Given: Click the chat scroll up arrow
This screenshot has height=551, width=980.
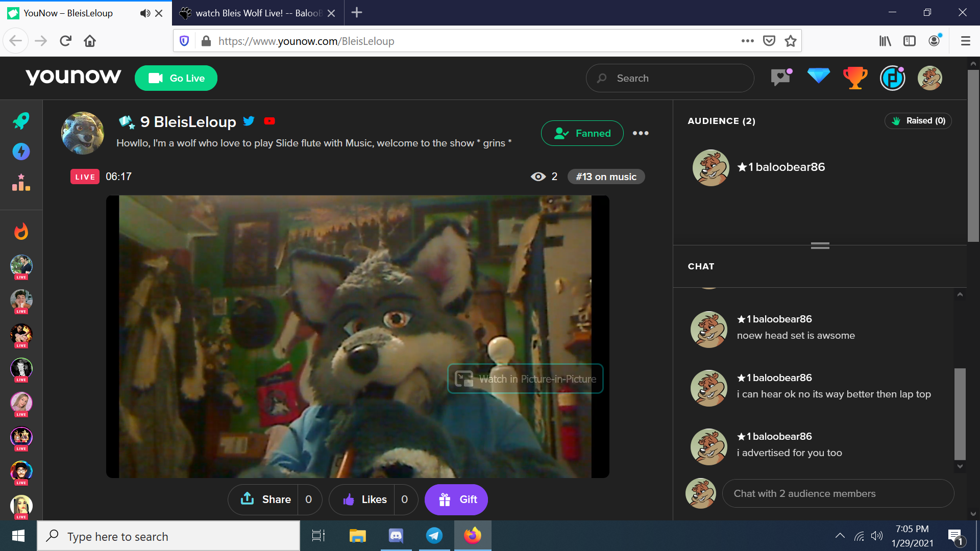Looking at the screenshot, I should pyautogui.click(x=960, y=294).
